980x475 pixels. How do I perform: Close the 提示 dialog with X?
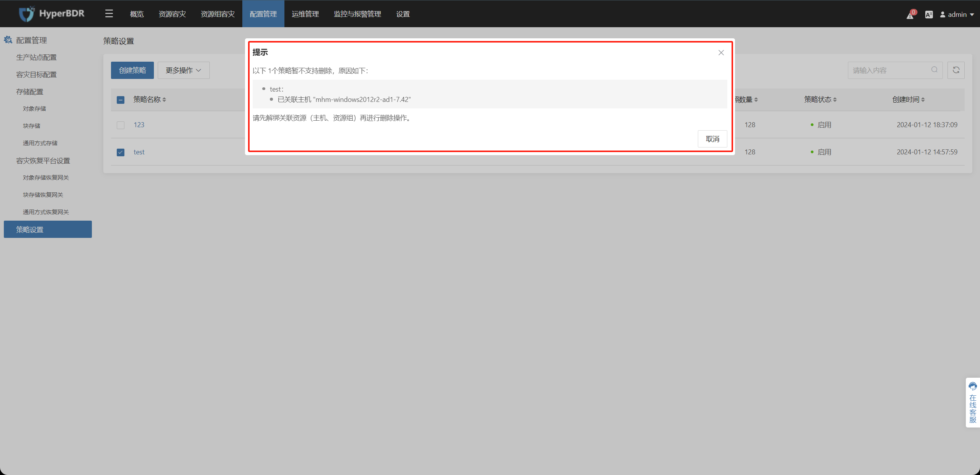pos(721,52)
